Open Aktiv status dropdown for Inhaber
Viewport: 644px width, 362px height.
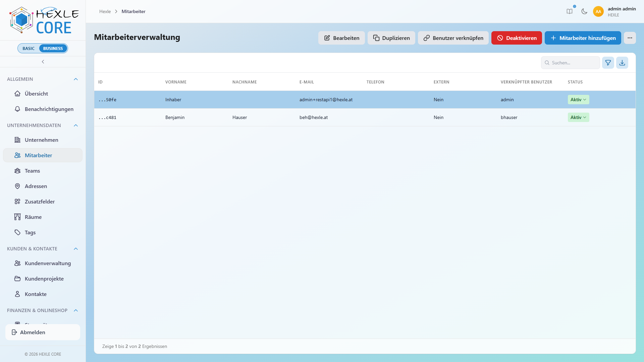578,100
